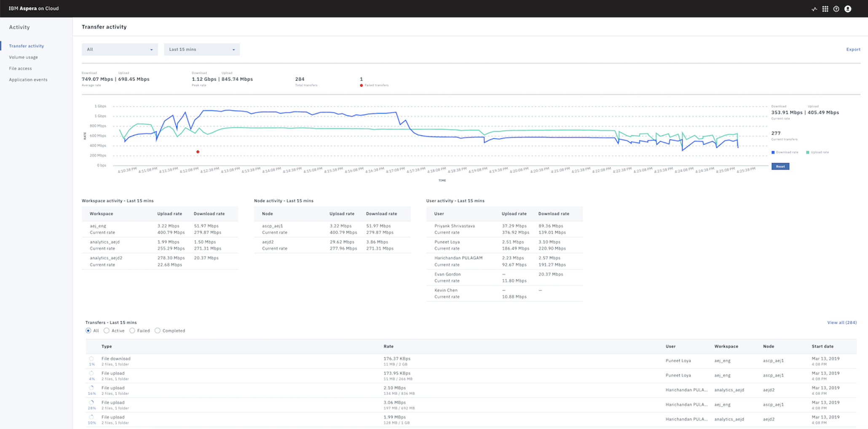Open File access from the sidebar
The image size is (868, 429).
tap(20, 68)
